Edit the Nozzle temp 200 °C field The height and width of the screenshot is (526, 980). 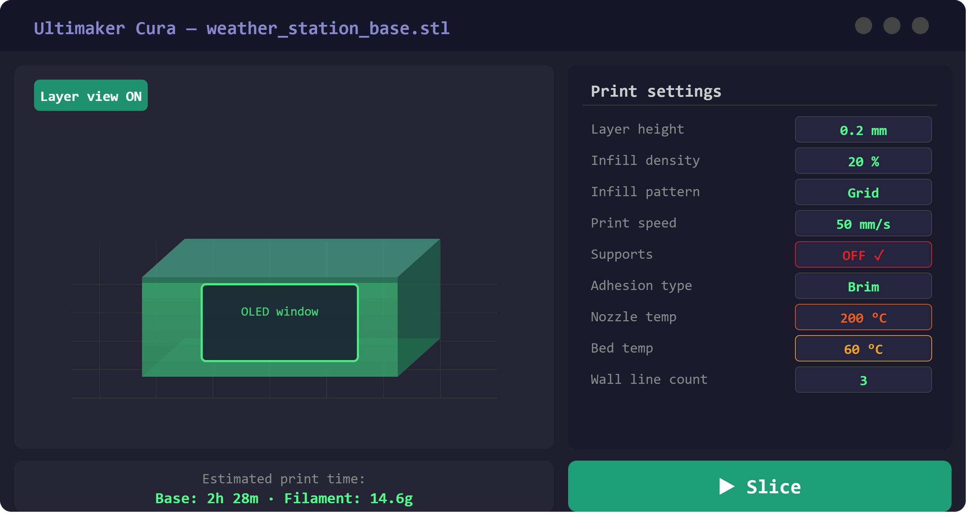tap(863, 317)
